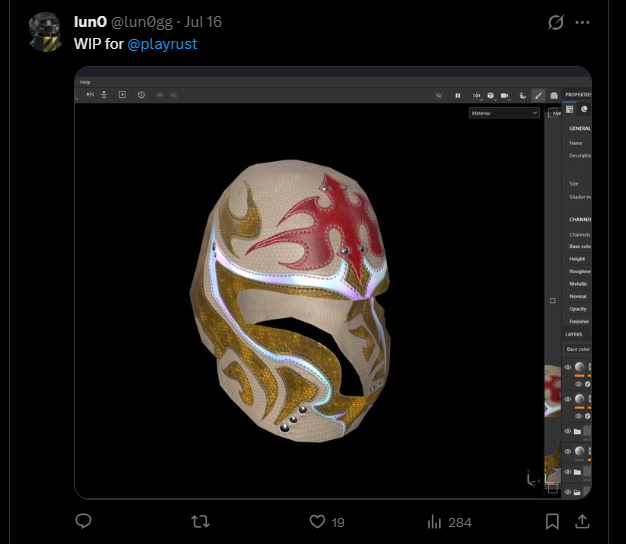The width and height of the screenshot is (626, 544).
Task: Select the second layer's material sphere thumbnail
Action: tap(579, 399)
